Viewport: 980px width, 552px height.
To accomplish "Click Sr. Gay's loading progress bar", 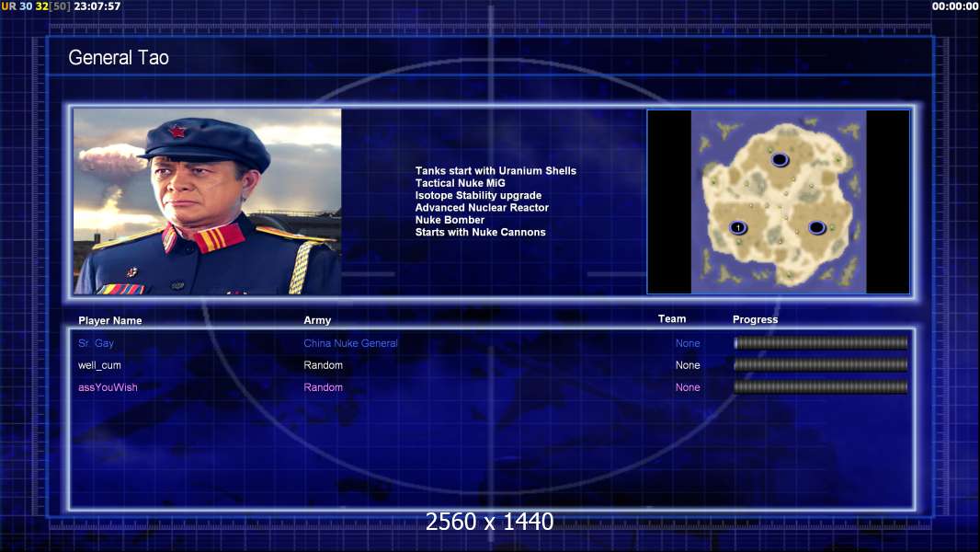I will [x=821, y=342].
